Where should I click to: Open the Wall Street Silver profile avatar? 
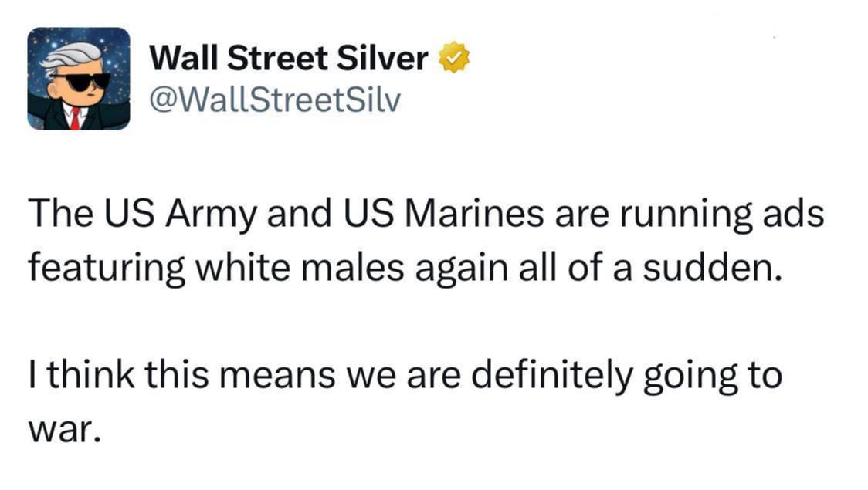coord(78,78)
